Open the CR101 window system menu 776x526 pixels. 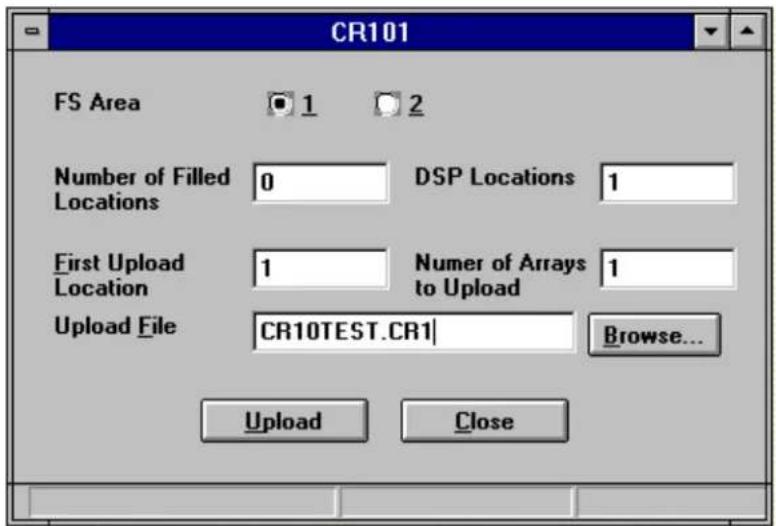pos(31,32)
